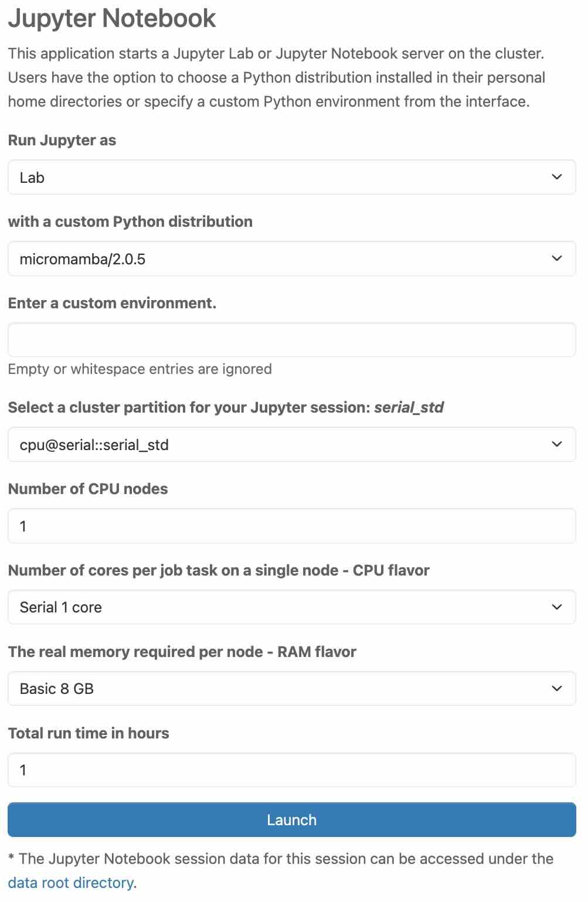The image size is (588, 902).
Task: Click the "Enter a custom environment." label
Action: pyautogui.click(x=112, y=303)
